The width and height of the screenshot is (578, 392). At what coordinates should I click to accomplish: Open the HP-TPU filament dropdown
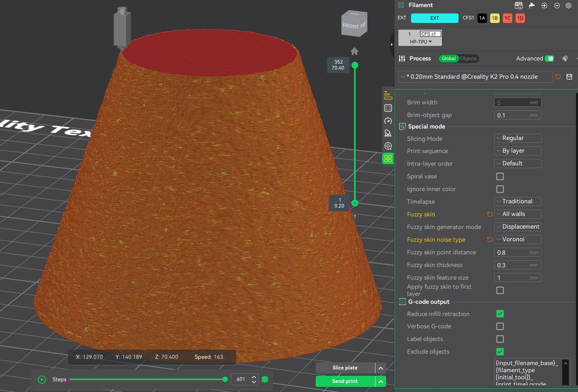(420, 42)
